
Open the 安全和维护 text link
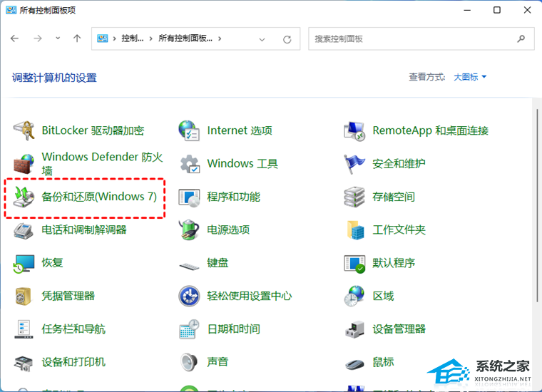(x=399, y=164)
